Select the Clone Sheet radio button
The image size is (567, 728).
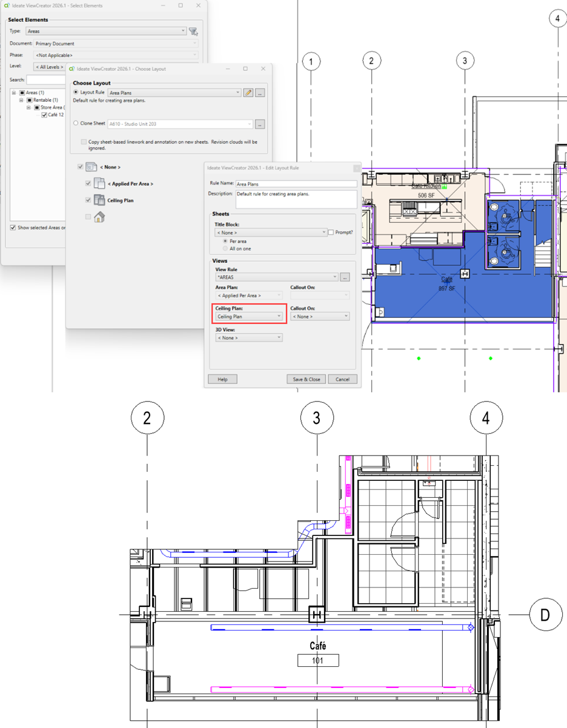pos(76,123)
